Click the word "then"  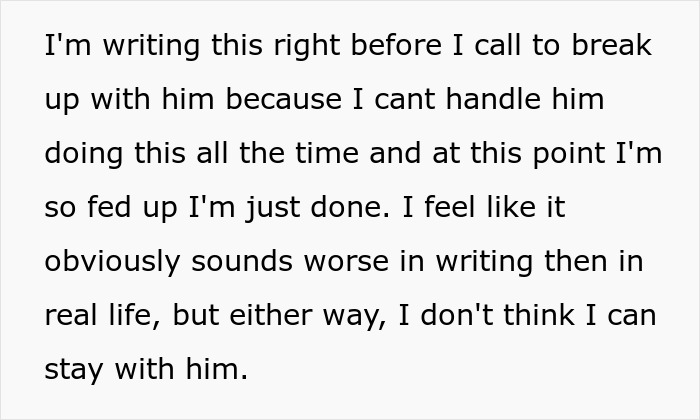pos(572,261)
